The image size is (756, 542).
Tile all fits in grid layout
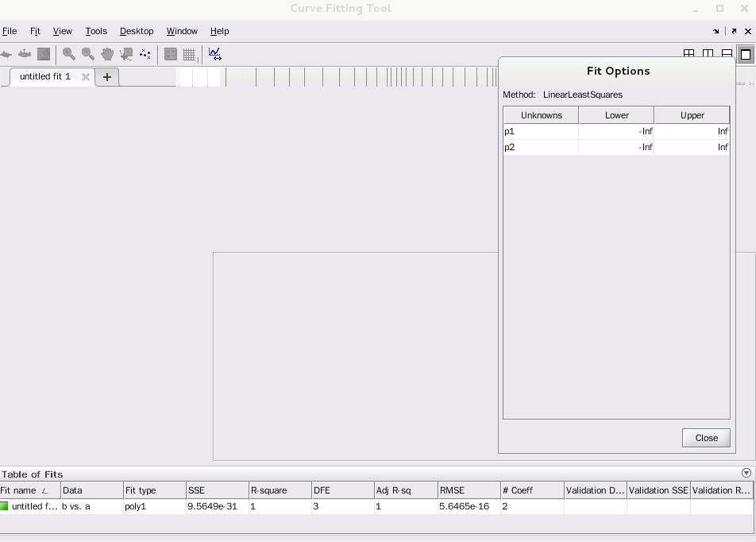(689, 53)
